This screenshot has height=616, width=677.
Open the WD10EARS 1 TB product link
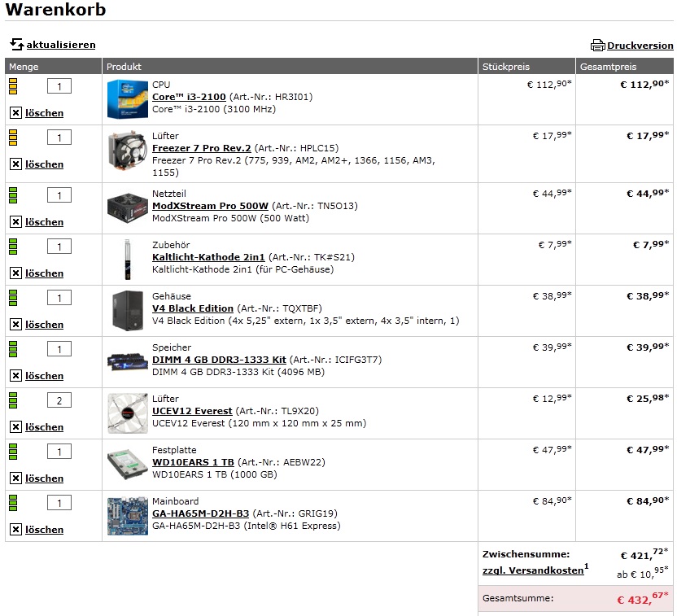193,462
